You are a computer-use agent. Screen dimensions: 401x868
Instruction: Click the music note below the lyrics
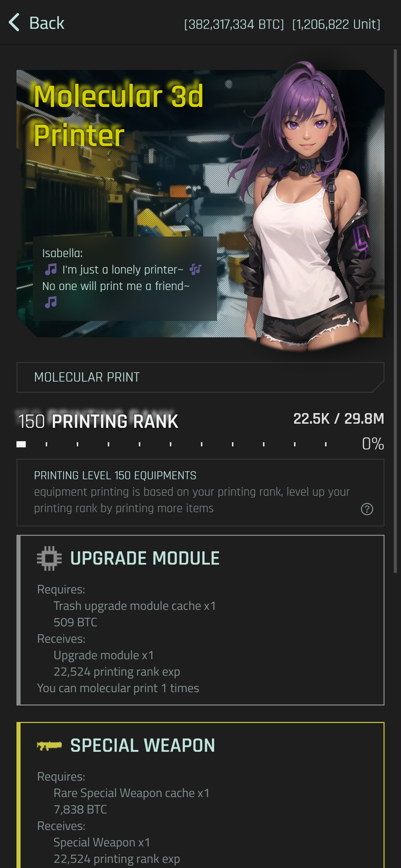pyautogui.click(x=51, y=302)
